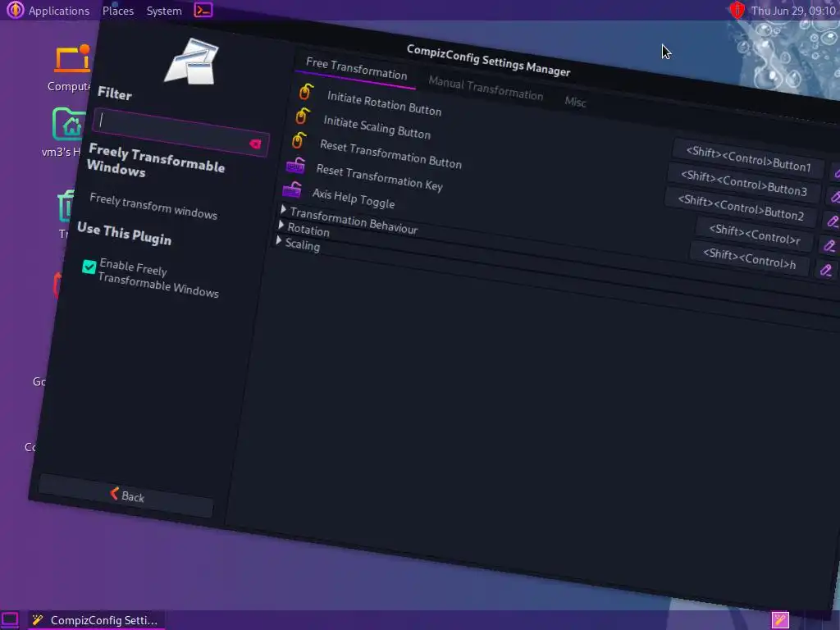Click the Freely Transformable Windows heading
Viewport: 840px width, 630px height.
pos(155,161)
